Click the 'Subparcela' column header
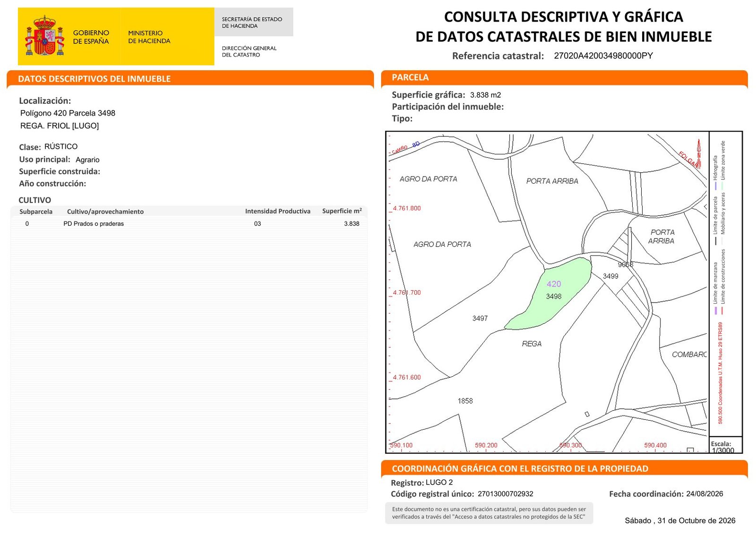The height and width of the screenshot is (533, 756). (x=36, y=212)
